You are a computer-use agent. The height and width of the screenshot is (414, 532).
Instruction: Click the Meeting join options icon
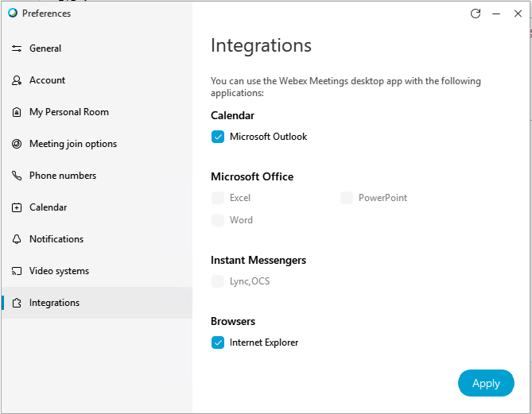(x=17, y=144)
